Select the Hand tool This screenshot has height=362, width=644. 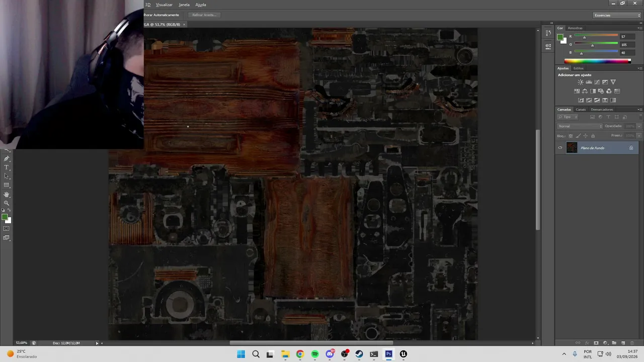point(7,194)
